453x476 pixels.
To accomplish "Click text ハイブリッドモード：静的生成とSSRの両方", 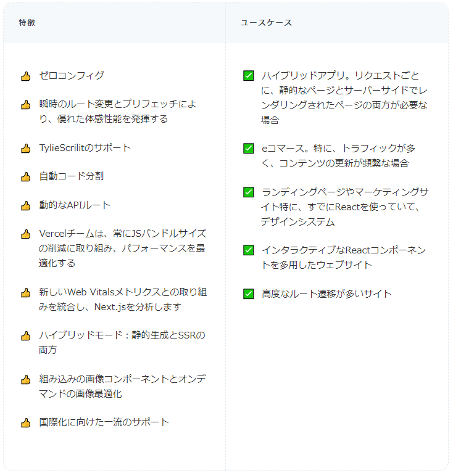I will click(122, 343).
